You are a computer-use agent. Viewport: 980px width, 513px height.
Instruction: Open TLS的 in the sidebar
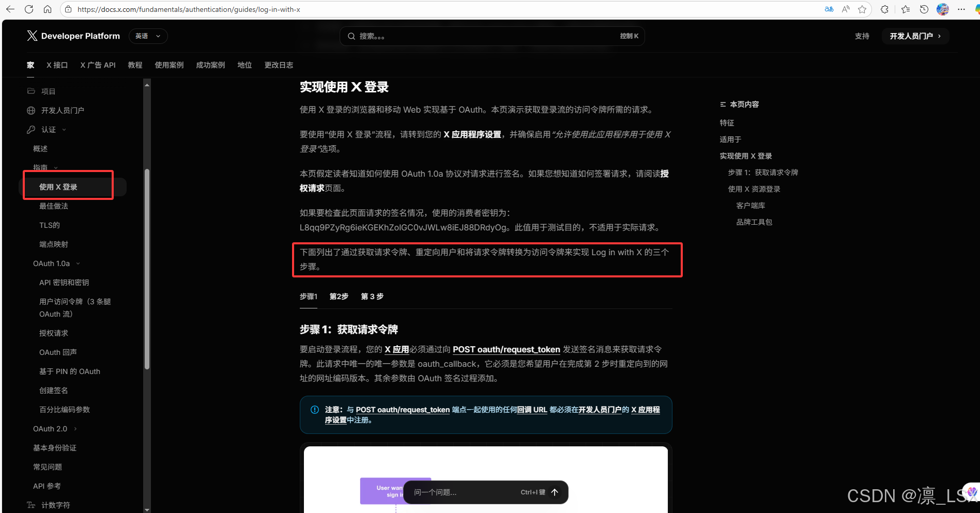(50, 225)
